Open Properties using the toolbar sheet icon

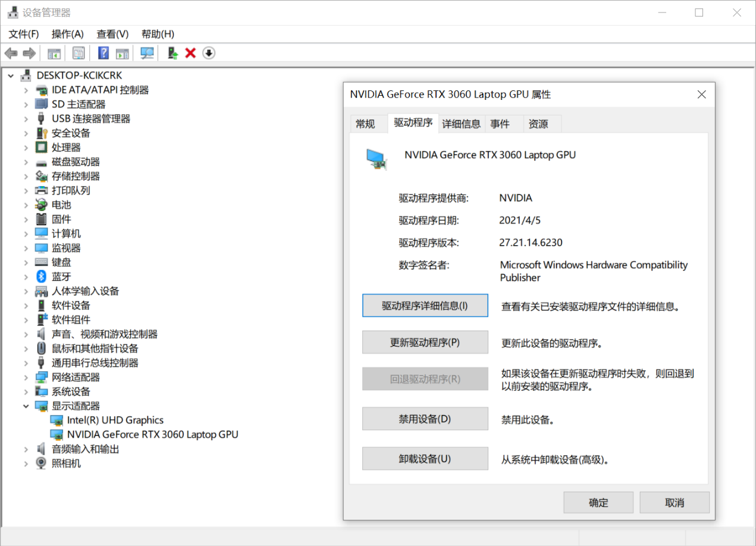click(x=79, y=54)
